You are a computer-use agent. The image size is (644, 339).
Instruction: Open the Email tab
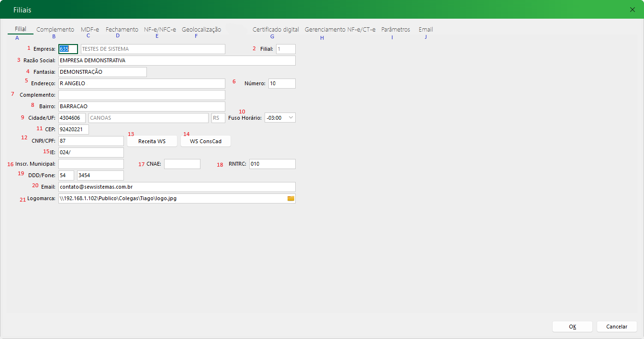426,30
